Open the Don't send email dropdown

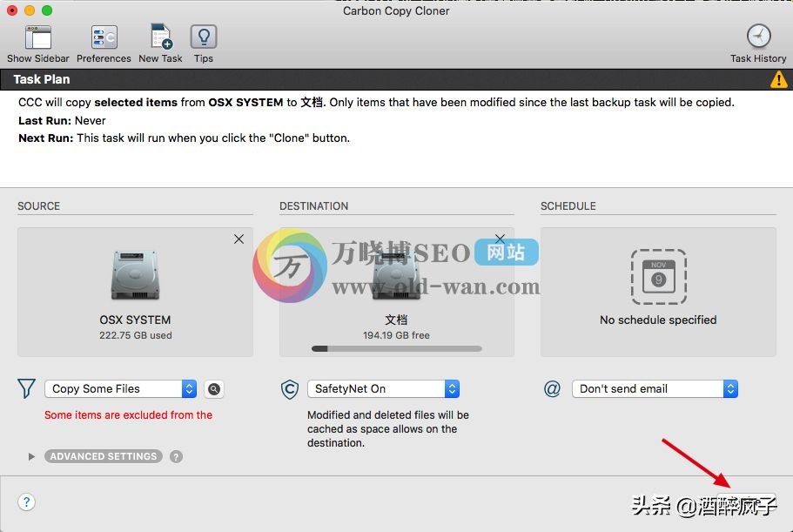tap(655, 389)
